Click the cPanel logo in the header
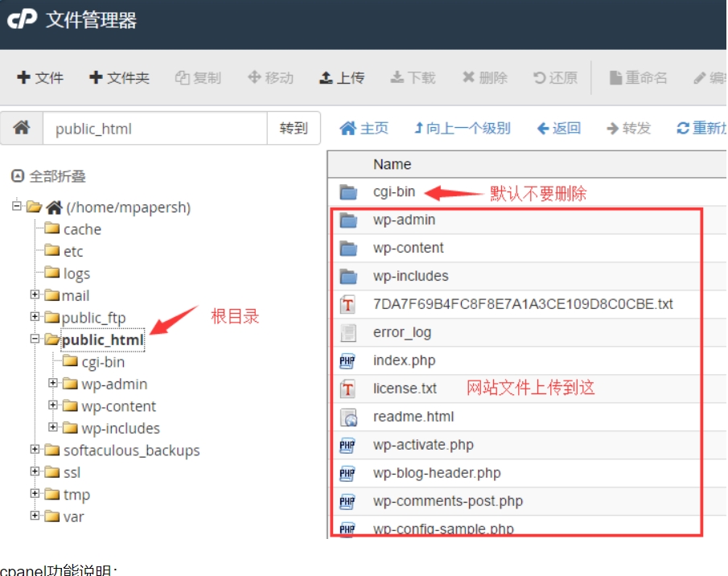 coord(22,19)
